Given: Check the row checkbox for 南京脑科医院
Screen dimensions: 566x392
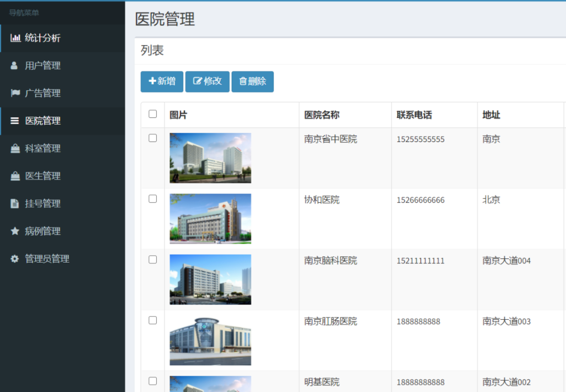Looking at the screenshot, I should point(153,259).
